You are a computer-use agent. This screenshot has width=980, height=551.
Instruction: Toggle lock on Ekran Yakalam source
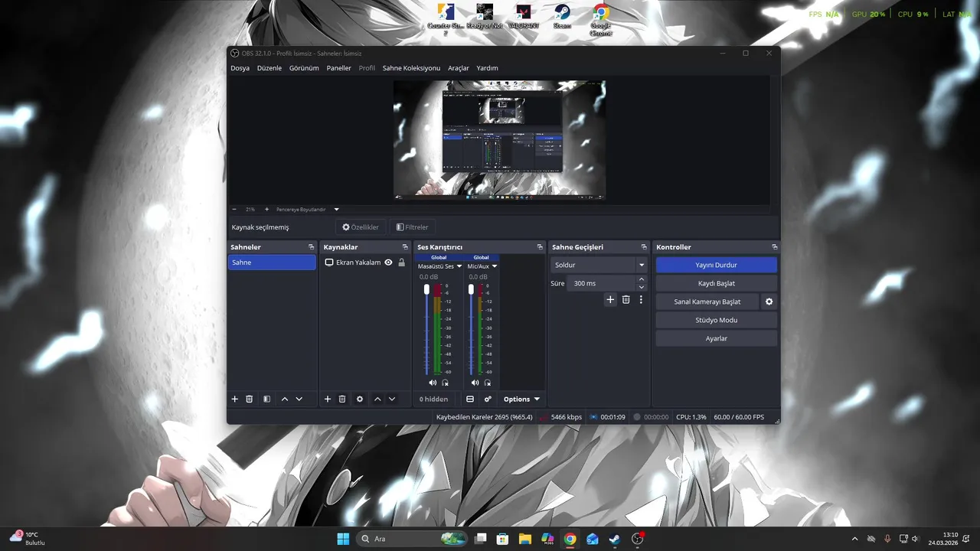[401, 262]
